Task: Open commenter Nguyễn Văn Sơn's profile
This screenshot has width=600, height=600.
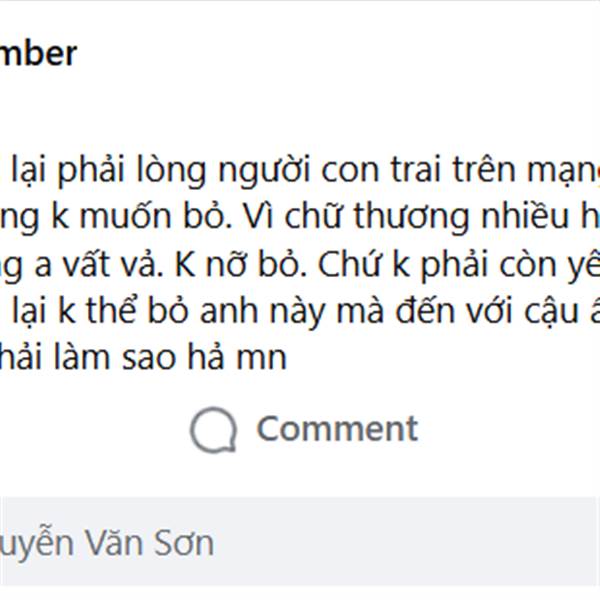Action: 106,544
